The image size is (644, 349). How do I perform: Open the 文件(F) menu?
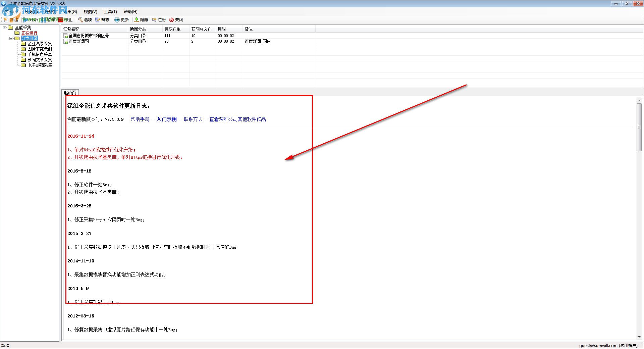(11, 11)
